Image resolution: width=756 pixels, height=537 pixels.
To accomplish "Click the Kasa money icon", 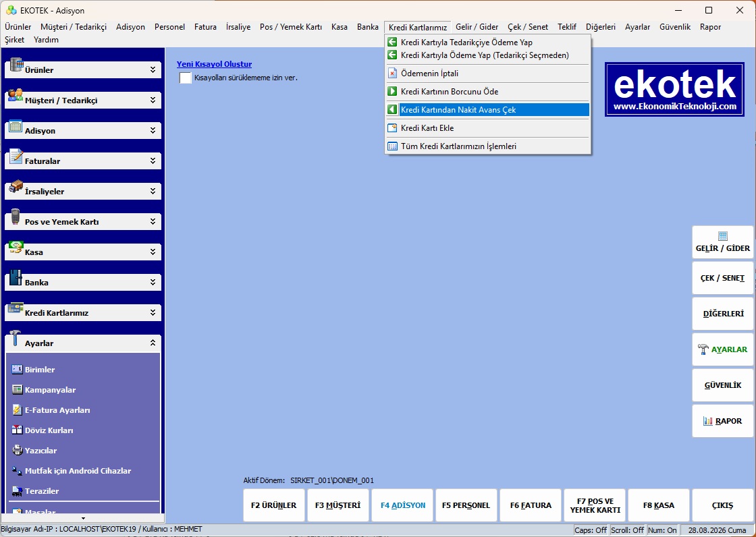I will (x=16, y=248).
